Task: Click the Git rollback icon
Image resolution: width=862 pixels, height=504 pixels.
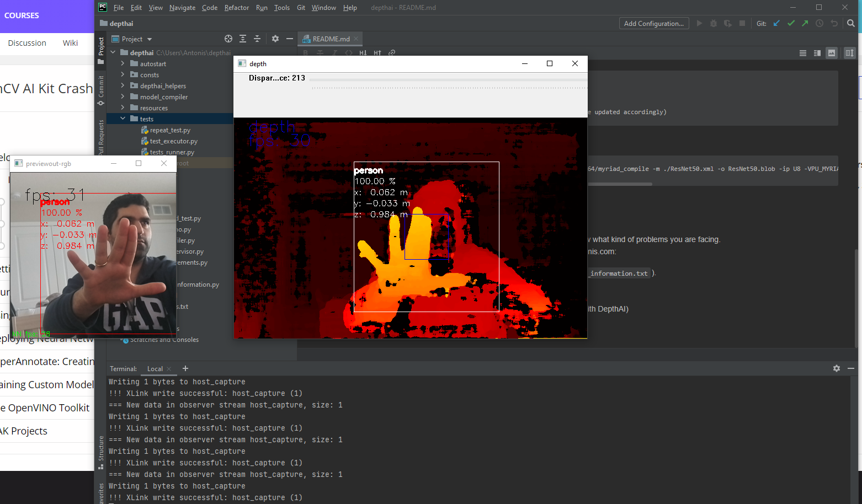Action: pos(834,23)
